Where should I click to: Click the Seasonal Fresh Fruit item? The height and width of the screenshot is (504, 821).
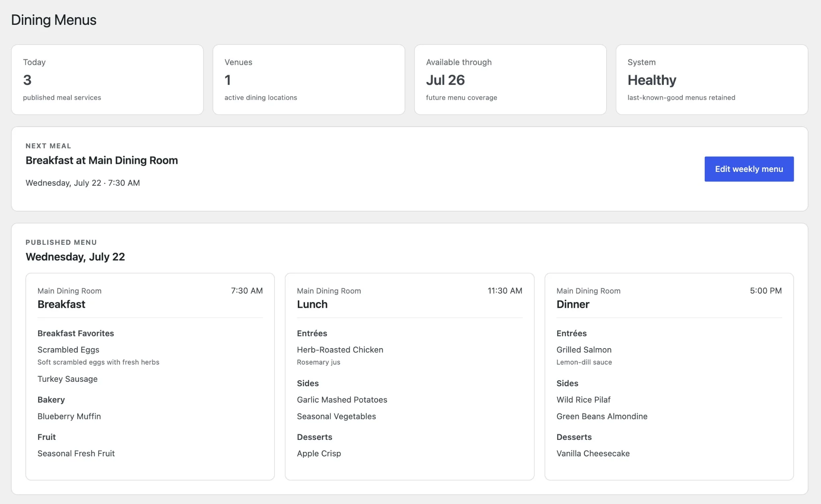click(x=76, y=454)
